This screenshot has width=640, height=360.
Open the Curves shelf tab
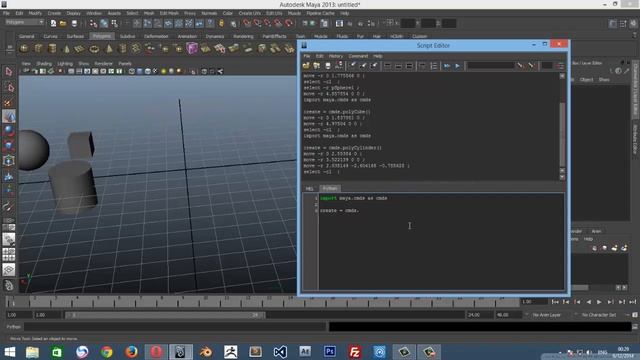[x=50, y=36]
